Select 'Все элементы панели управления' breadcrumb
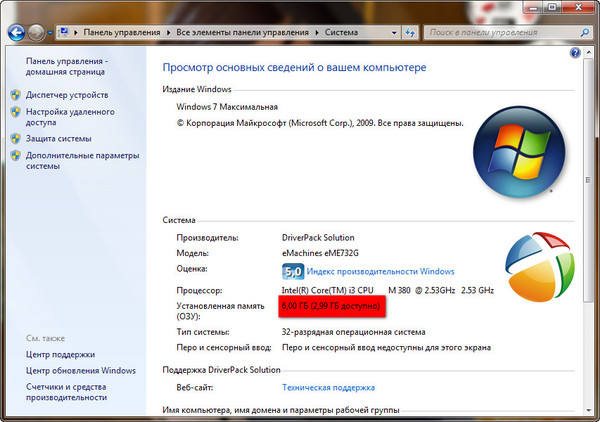Image resolution: width=600 pixels, height=422 pixels. [242, 33]
